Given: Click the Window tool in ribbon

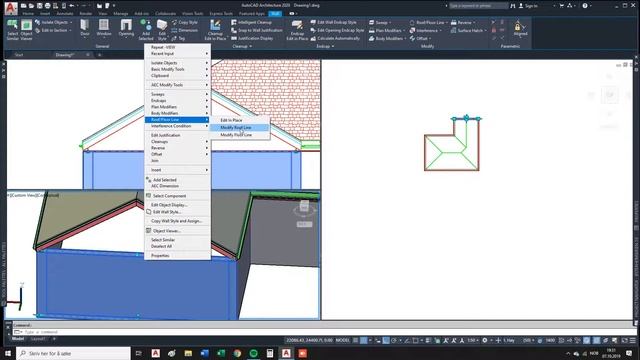Looking at the screenshot, I should click(x=104, y=28).
